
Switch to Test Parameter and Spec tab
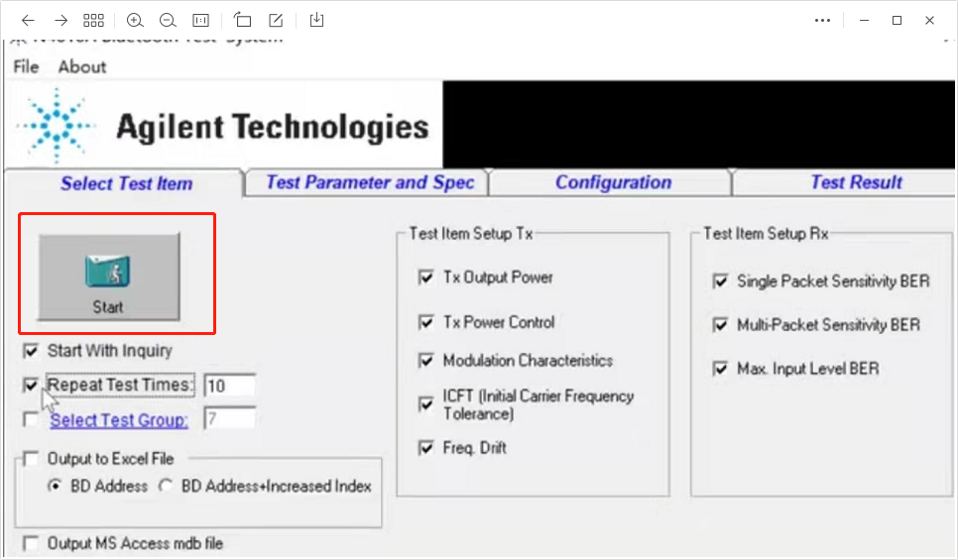[x=368, y=182]
